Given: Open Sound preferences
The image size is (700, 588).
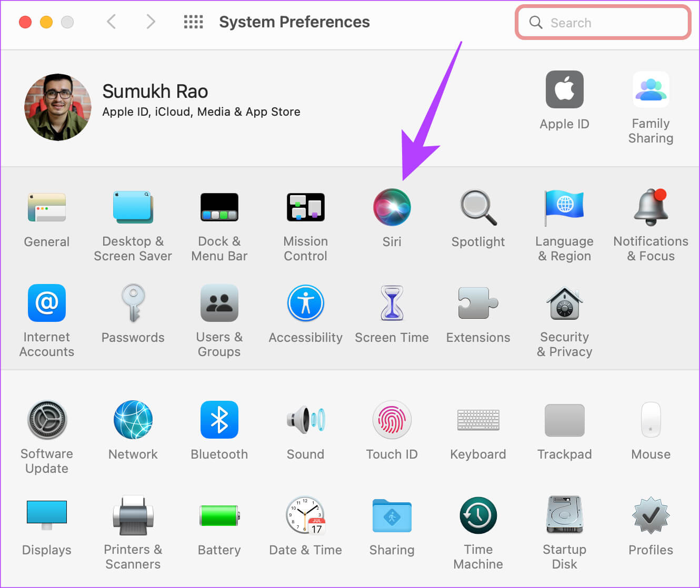Looking at the screenshot, I should tap(306, 420).
